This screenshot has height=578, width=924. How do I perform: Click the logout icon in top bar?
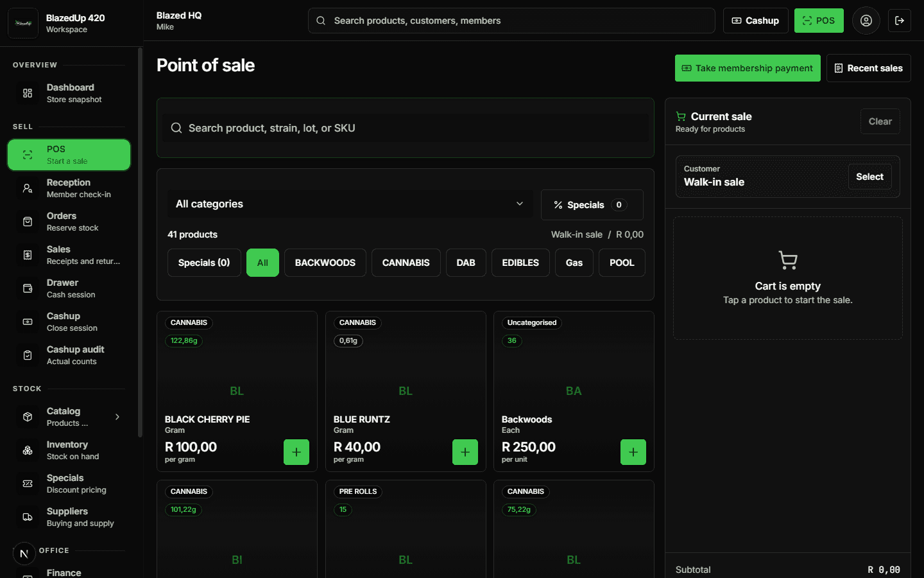[899, 21]
